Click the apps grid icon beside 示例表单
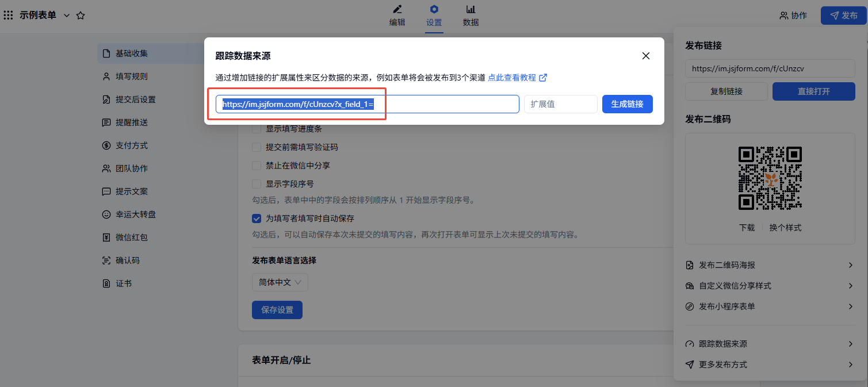868x387 pixels. pyautogui.click(x=9, y=16)
